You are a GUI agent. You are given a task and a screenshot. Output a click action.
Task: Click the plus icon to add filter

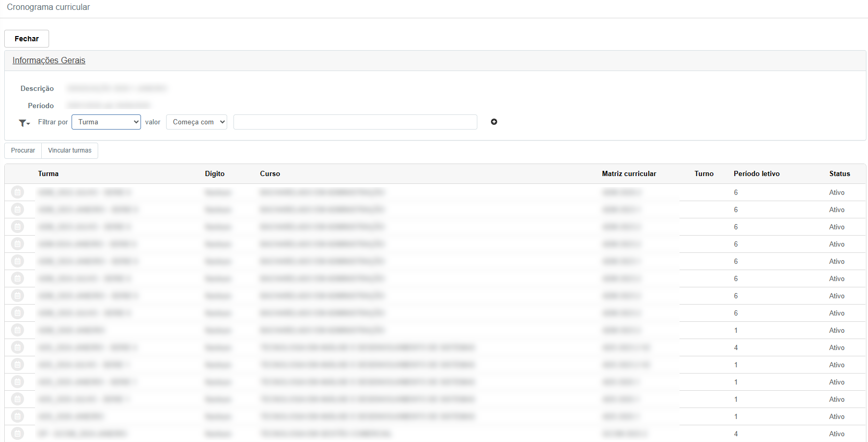(494, 122)
